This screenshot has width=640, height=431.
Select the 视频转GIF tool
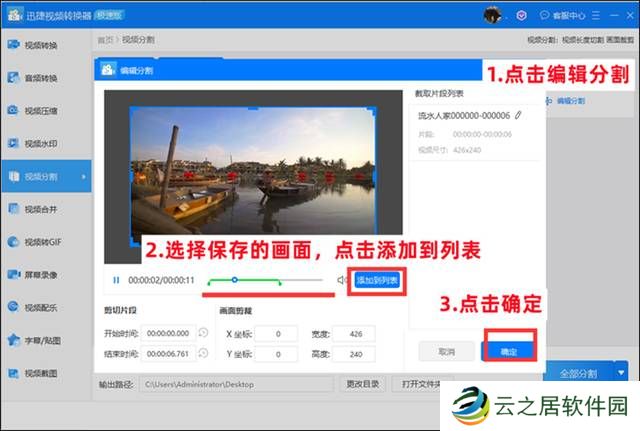pyautogui.click(x=40, y=241)
